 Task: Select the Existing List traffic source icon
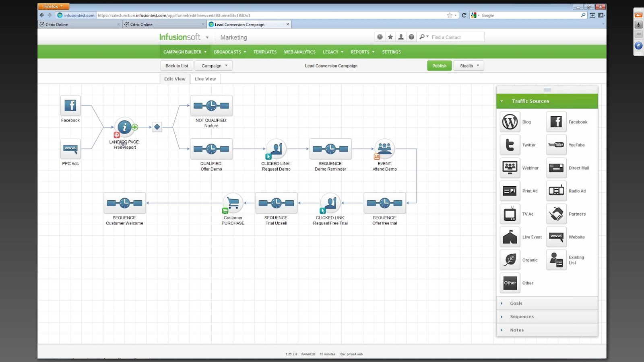tap(556, 260)
